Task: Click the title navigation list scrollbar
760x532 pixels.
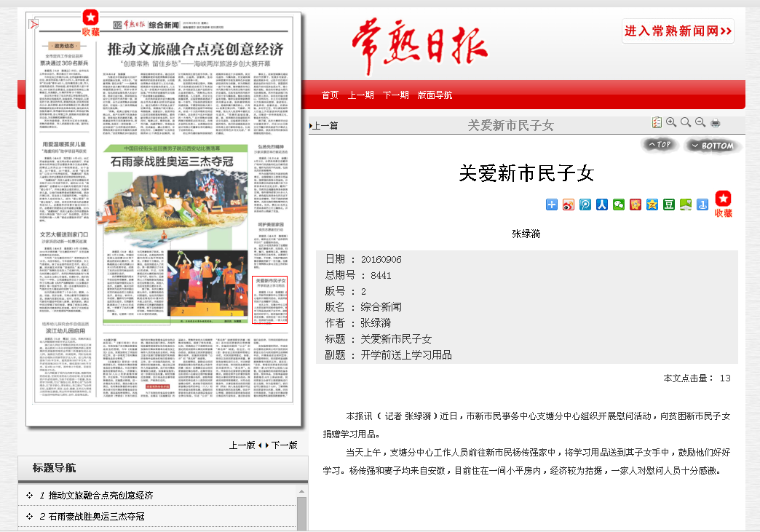Action: point(301,513)
